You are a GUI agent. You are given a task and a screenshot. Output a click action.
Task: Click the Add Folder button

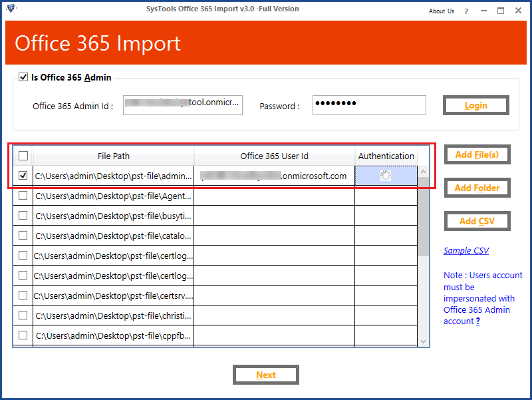coord(477,188)
